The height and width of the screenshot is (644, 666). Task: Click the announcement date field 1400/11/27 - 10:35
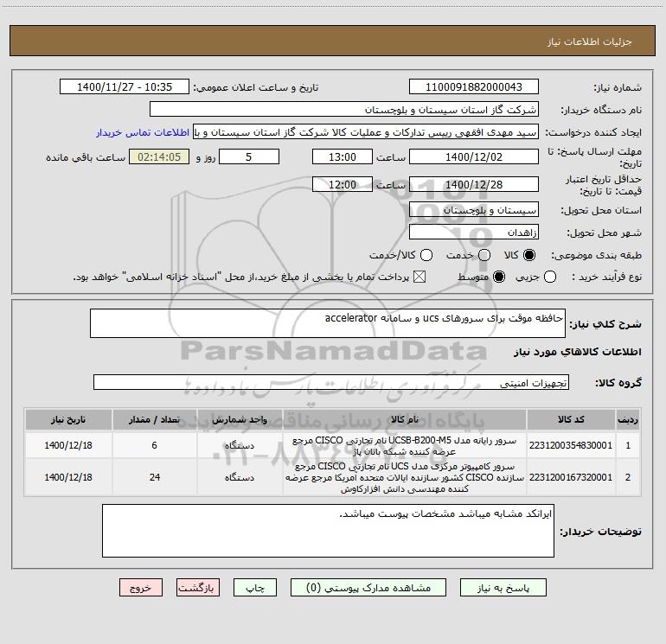coord(125,86)
